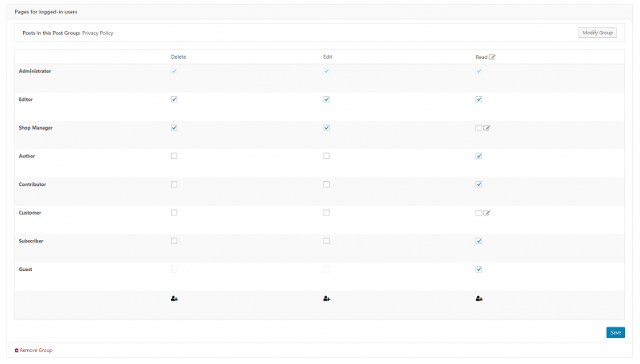This screenshot has width=640, height=364.
Task: Enable Subscriber's Edit permission checkbox
Action: 326,241
